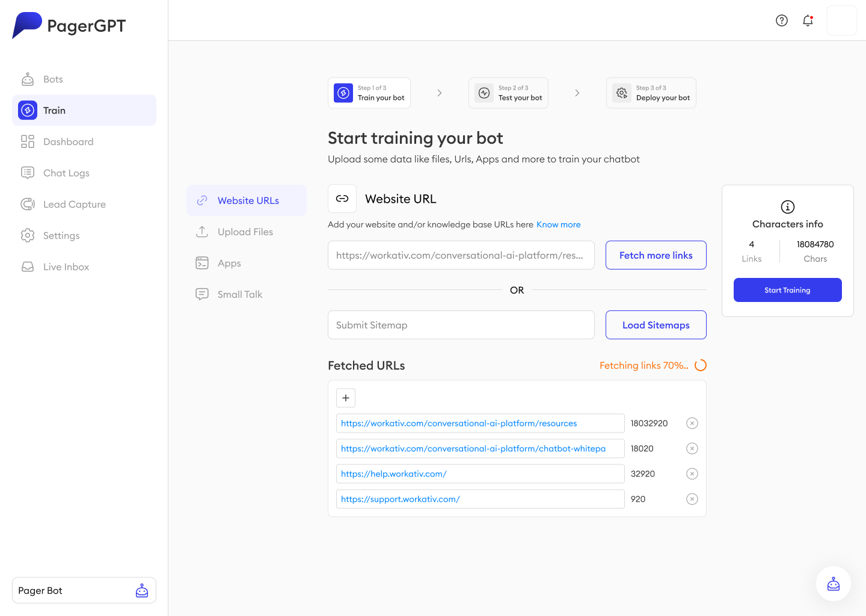
Task: Add a URL with the plus button
Action: pyautogui.click(x=346, y=398)
